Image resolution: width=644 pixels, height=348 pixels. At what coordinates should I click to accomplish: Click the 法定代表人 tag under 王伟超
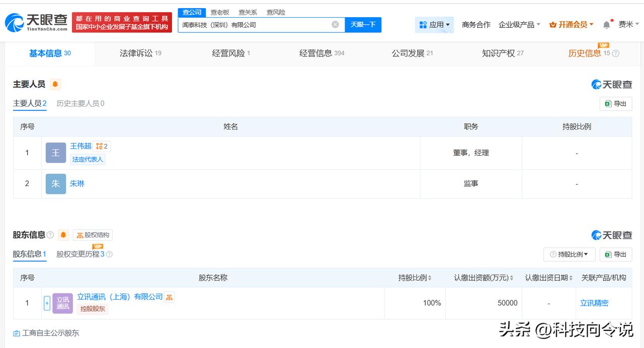click(x=88, y=159)
